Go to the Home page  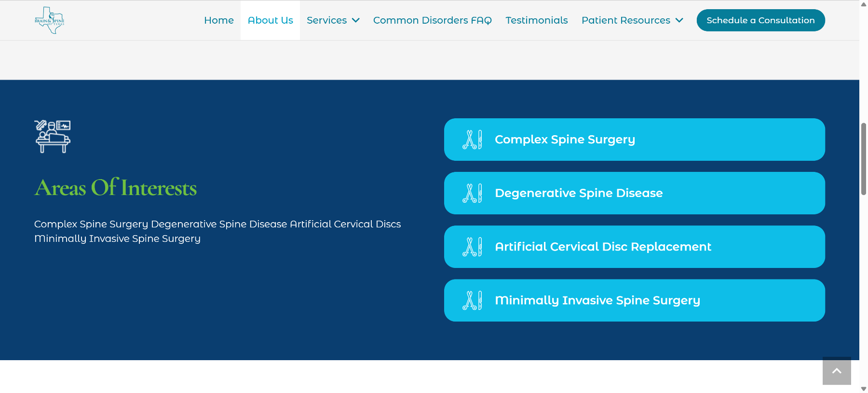(x=219, y=20)
